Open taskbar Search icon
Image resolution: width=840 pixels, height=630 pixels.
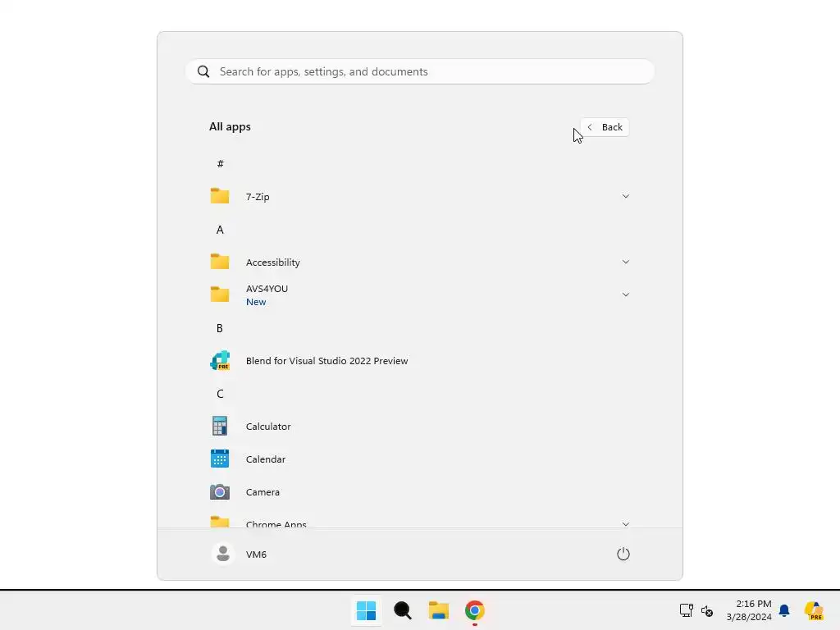click(402, 610)
